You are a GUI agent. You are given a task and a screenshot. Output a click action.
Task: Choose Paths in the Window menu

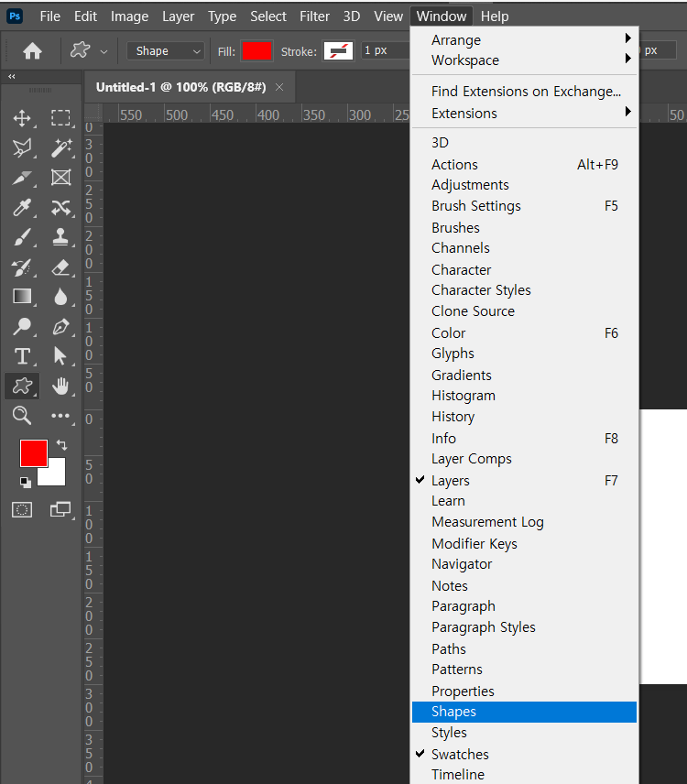[x=524, y=649]
